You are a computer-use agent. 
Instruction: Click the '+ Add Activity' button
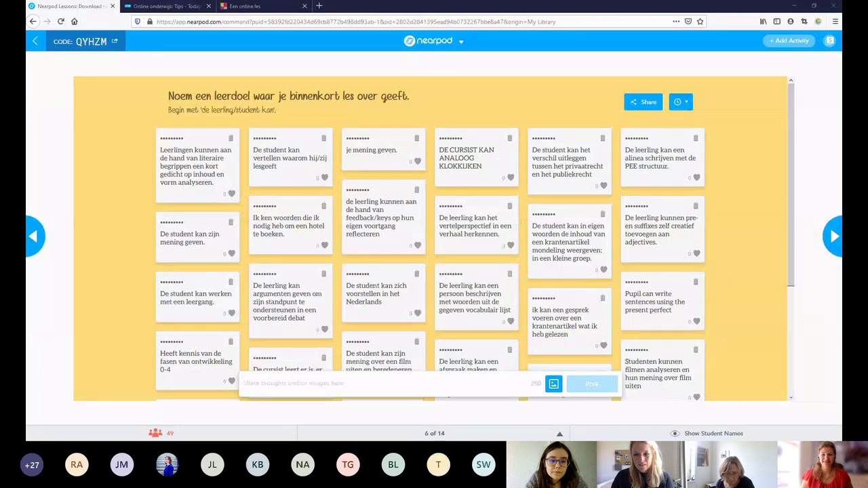pyautogui.click(x=789, y=41)
